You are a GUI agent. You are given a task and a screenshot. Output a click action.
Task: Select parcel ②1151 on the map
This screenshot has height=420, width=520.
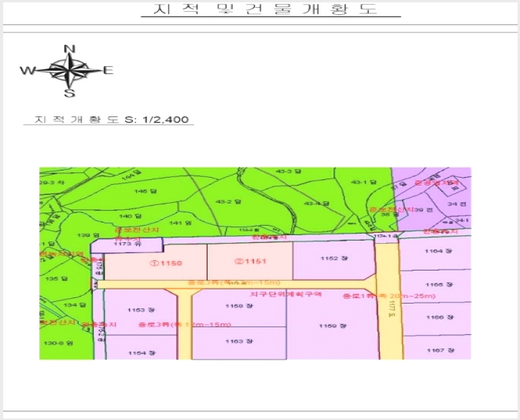pos(250,261)
